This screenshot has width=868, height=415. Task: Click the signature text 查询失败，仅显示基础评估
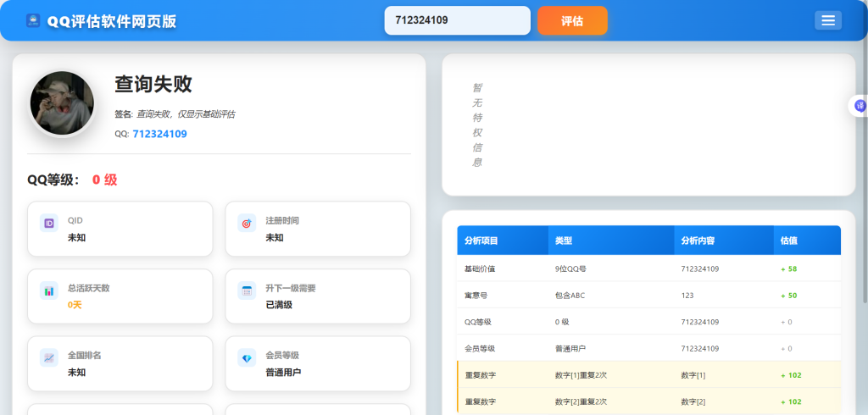tap(186, 114)
